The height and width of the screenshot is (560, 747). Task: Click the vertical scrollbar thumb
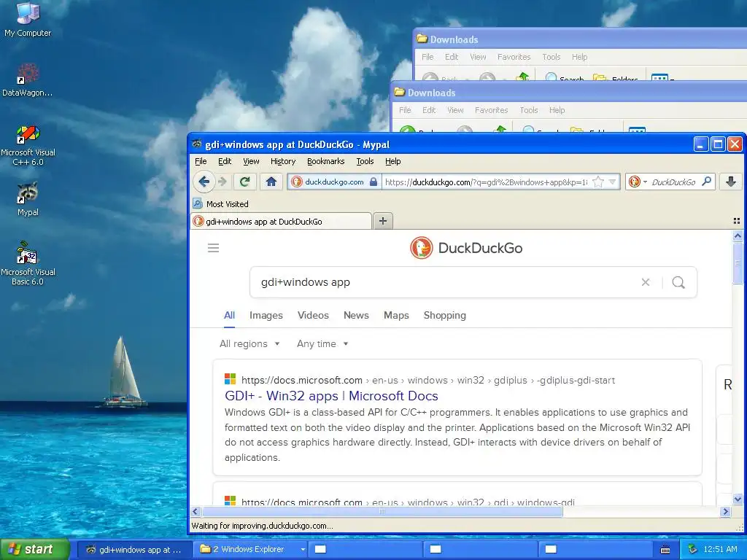[x=738, y=263]
